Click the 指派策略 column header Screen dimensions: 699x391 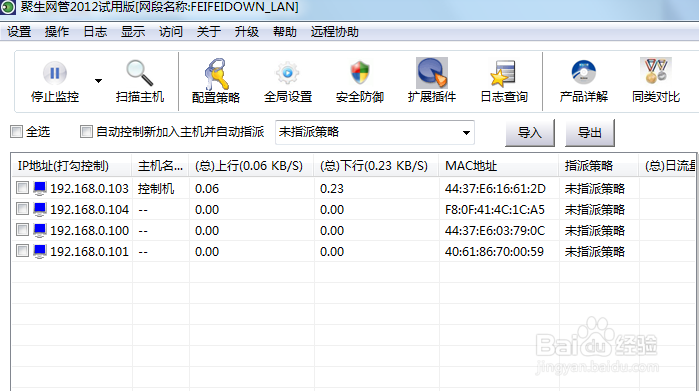pos(599,166)
